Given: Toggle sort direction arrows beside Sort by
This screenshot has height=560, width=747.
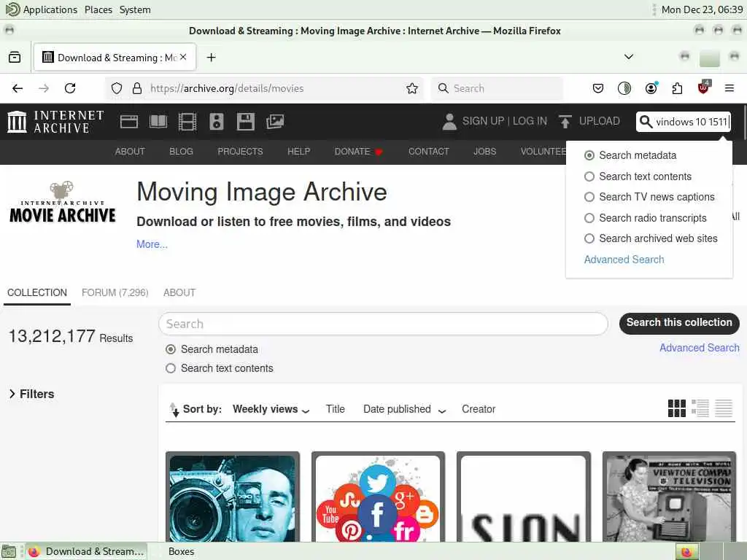Looking at the screenshot, I should click(x=174, y=410).
